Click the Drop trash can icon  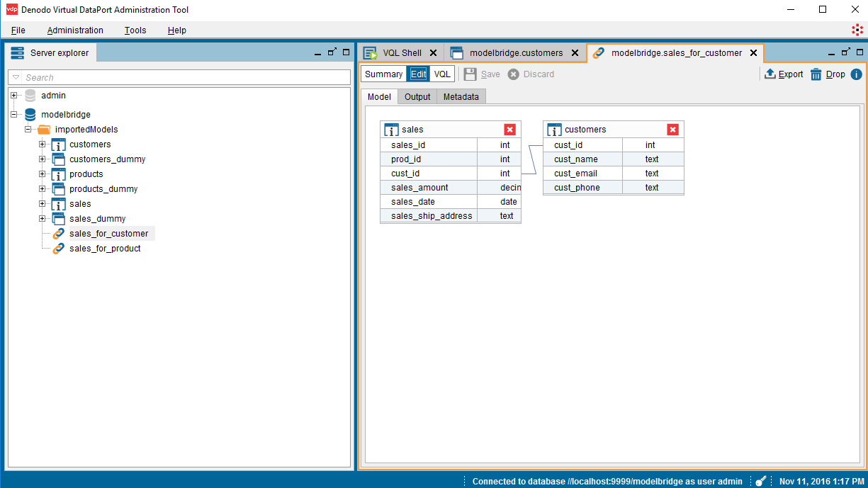point(816,74)
